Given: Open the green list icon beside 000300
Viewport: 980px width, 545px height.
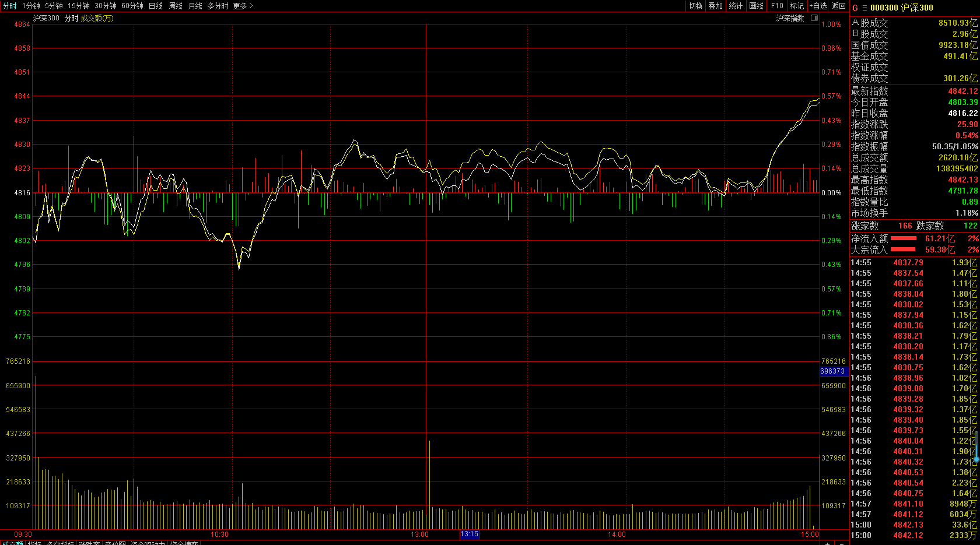Looking at the screenshot, I should coord(864,8).
